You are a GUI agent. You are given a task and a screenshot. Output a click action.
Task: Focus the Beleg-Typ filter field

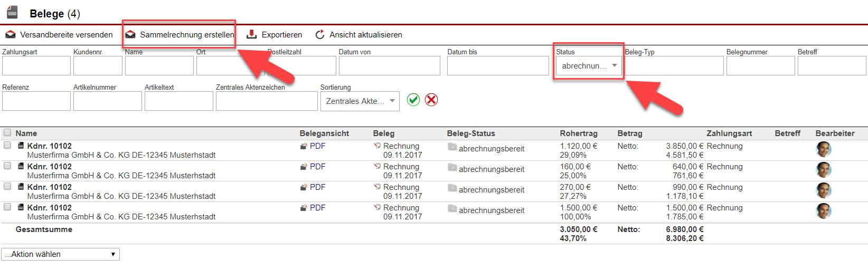pyautogui.click(x=674, y=66)
